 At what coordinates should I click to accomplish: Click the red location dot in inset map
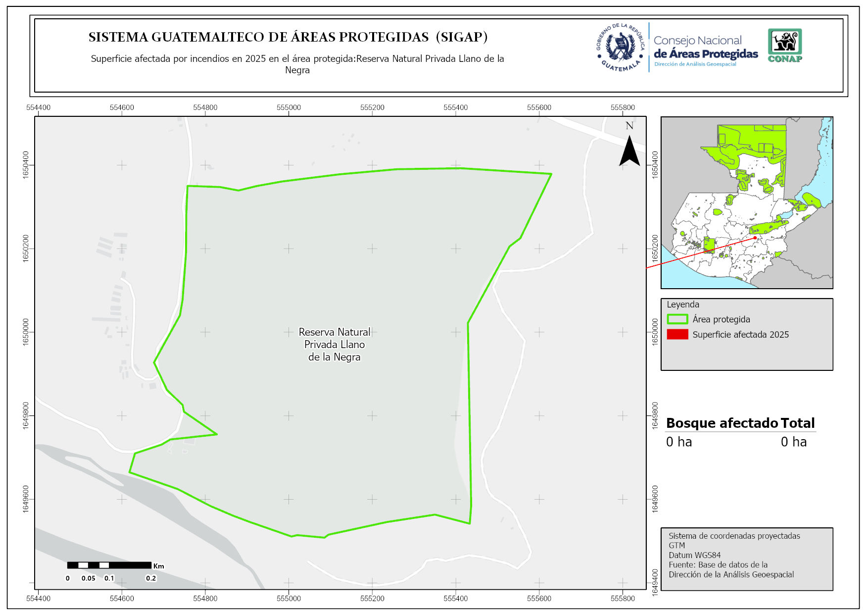coord(755,238)
